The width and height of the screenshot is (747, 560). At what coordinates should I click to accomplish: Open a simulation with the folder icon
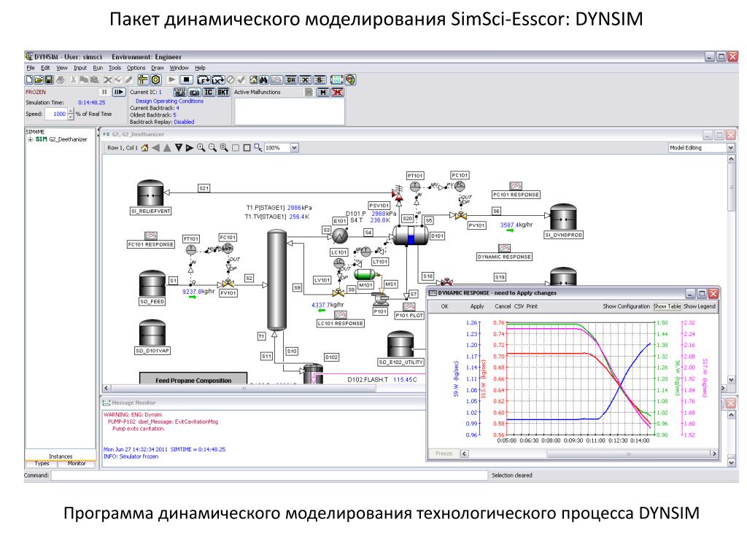39,80
